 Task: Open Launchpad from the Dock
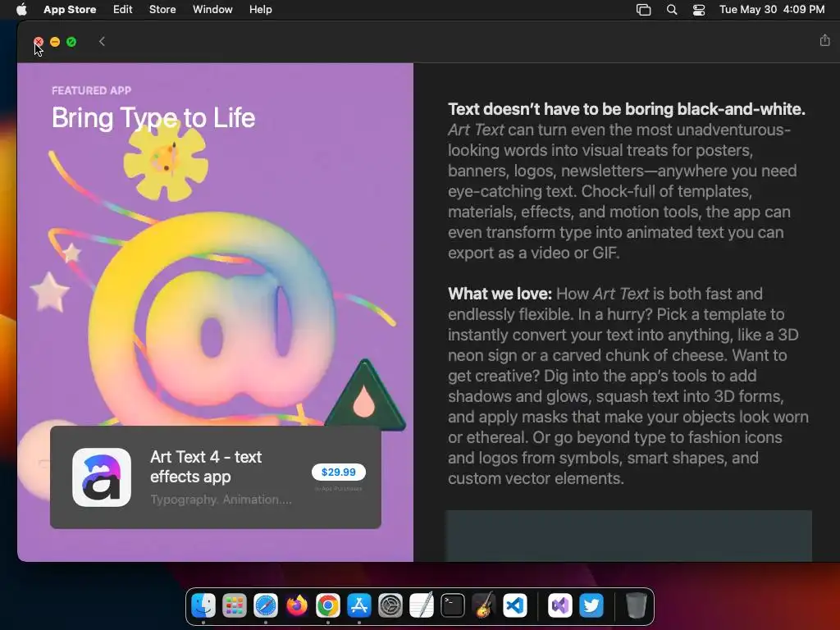tap(235, 606)
